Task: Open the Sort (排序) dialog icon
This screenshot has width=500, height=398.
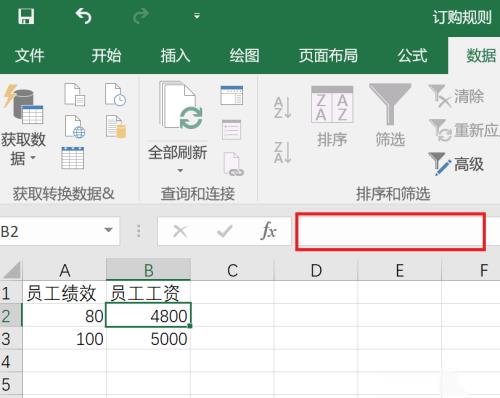Action: pos(332,104)
